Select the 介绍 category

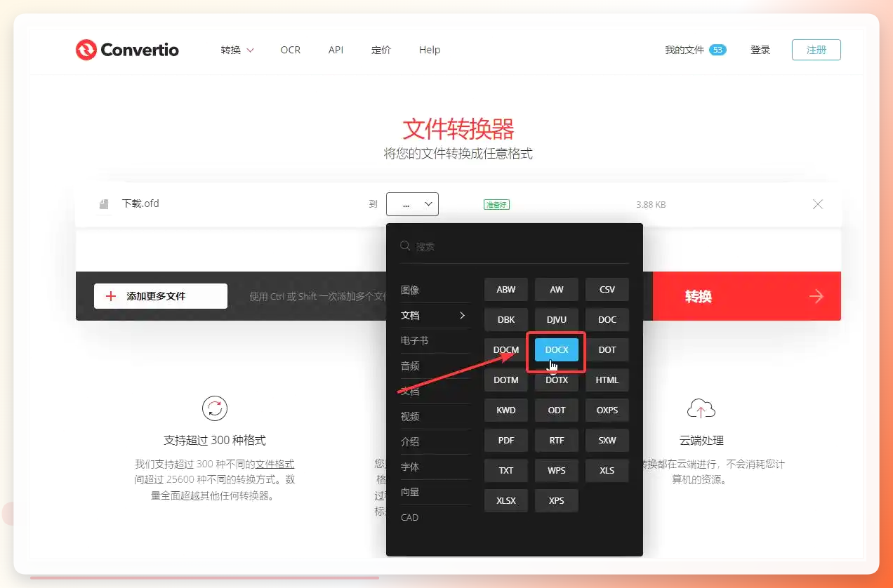tap(410, 441)
